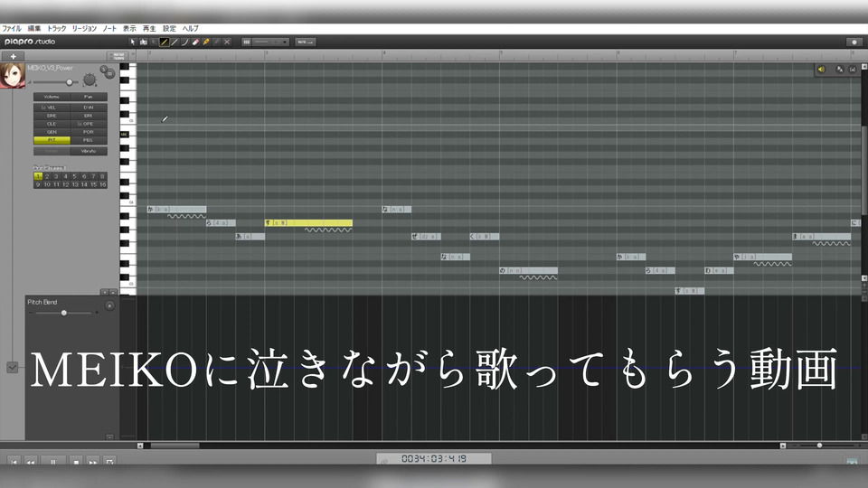Click the fast-forward transport button
The width and height of the screenshot is (868, 488).
pos(93,462)
